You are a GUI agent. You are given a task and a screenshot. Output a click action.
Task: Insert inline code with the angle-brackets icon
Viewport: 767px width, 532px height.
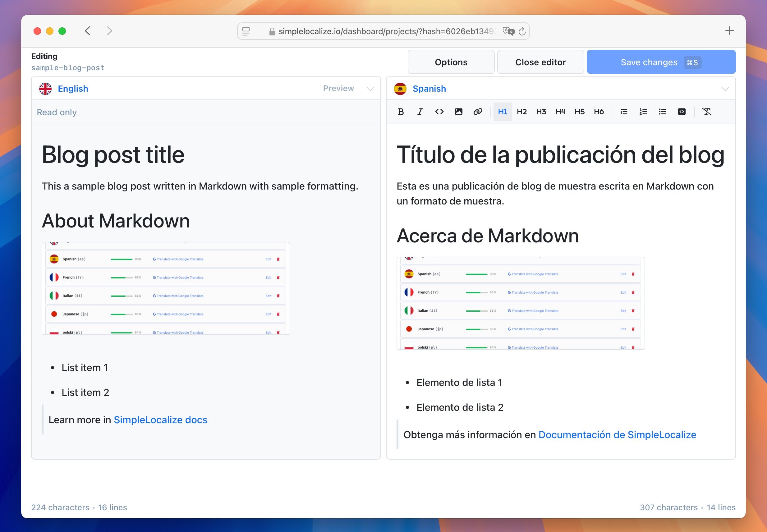[439, 112]
